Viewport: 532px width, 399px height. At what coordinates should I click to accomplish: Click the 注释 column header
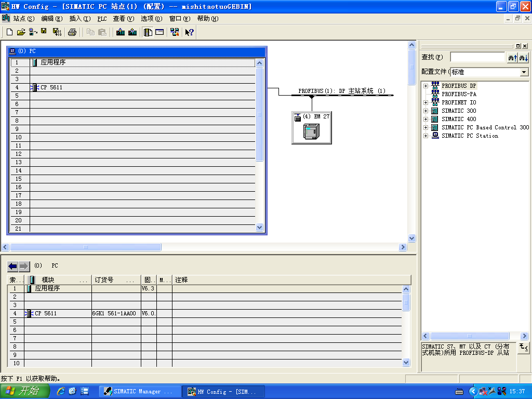pos(291,280)
